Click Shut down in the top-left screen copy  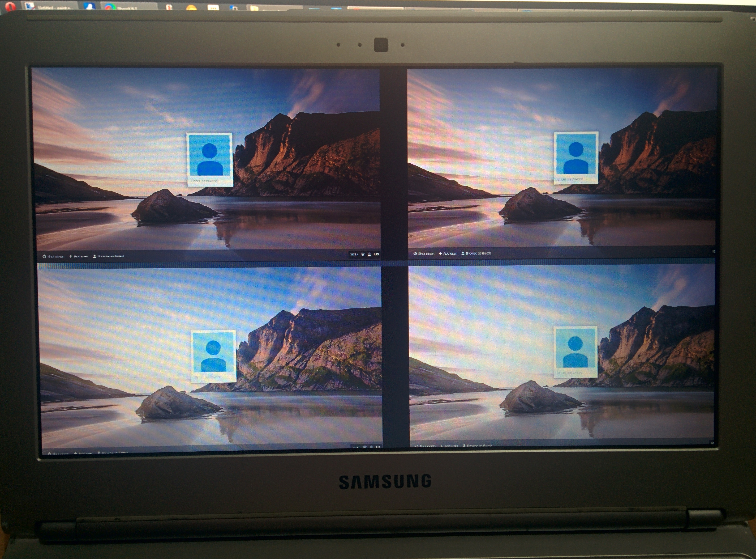(x=53, y=256)
